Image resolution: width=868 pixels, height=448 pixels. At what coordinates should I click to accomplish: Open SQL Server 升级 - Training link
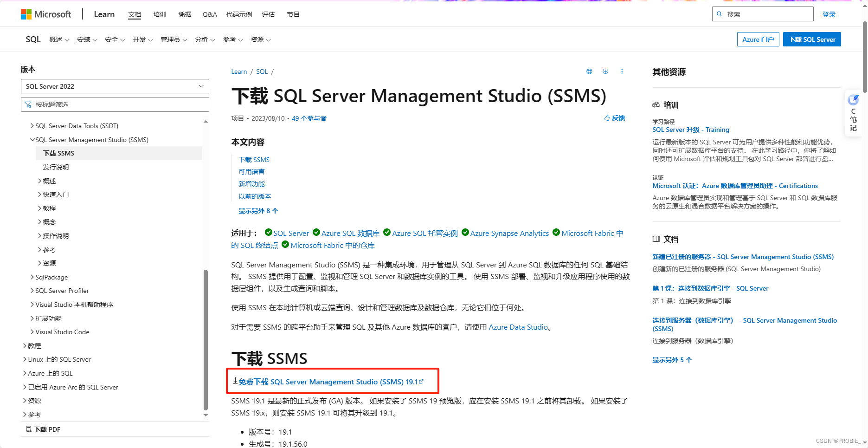(x=691, y=130)
